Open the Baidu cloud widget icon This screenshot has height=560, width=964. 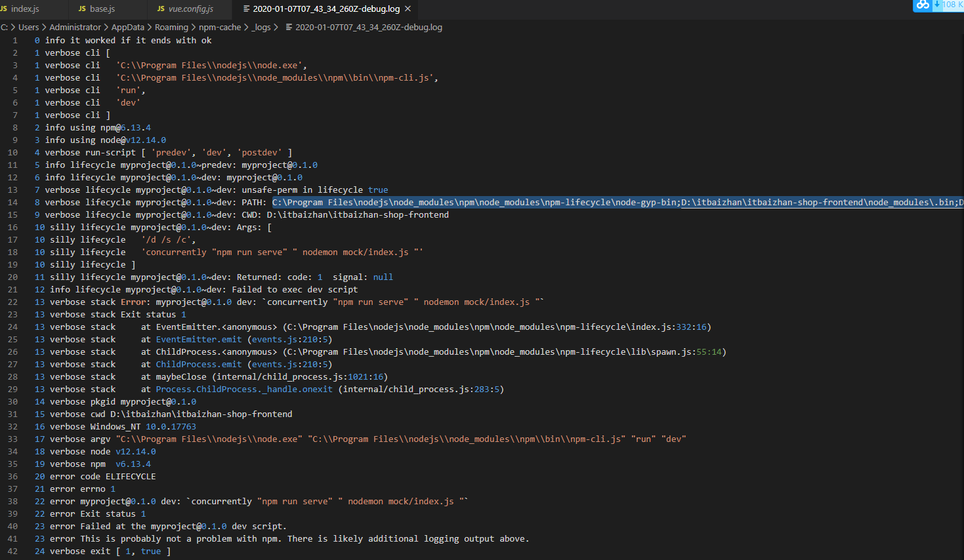[923, 5]
